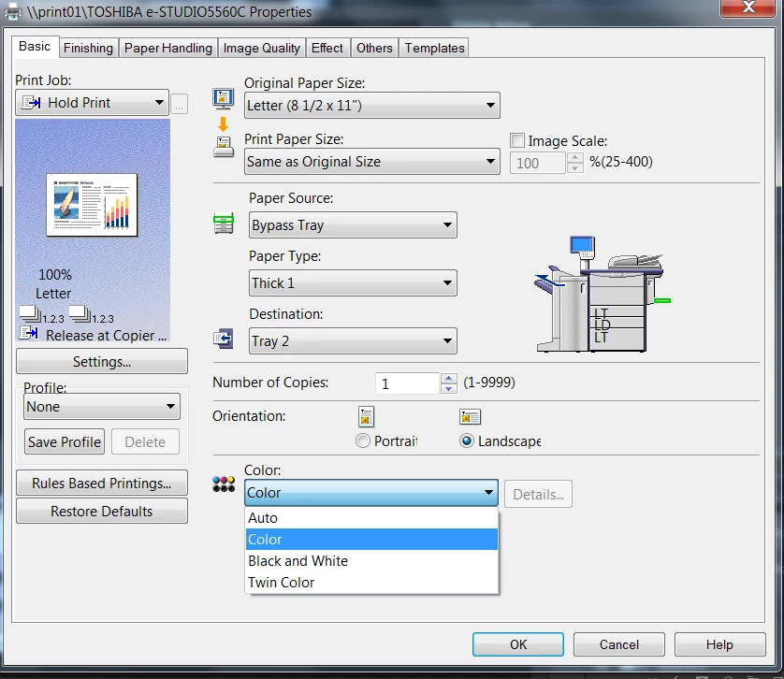The height and width of the screenshot is (679, 784).
Task: Select the Basic tab
Action: tap(35, 47)
